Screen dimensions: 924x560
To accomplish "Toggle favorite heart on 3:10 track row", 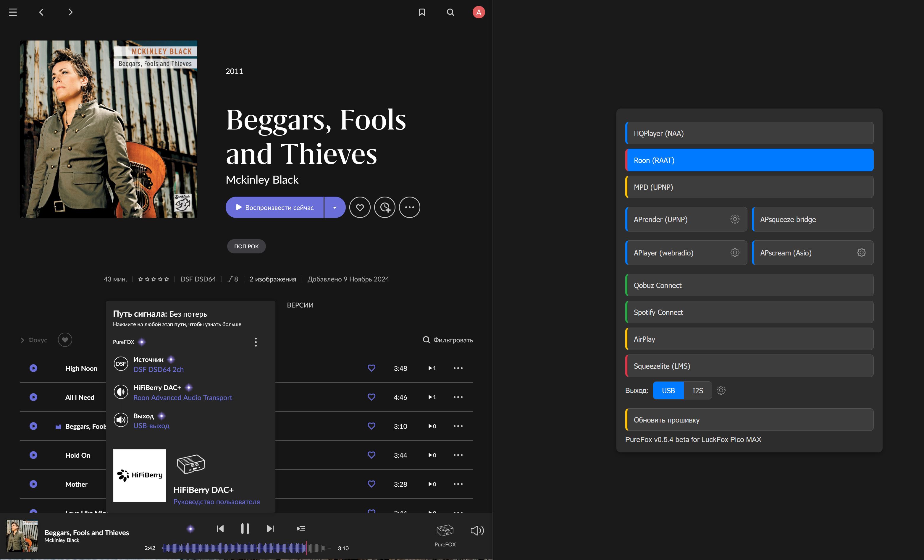I will [x=371, y=426].
